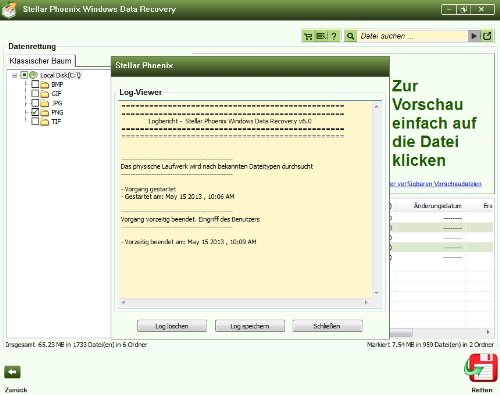Viewport: 500px width, 395px height.
Task: Click the GIF folder icon
Action: tap(45, 94)
